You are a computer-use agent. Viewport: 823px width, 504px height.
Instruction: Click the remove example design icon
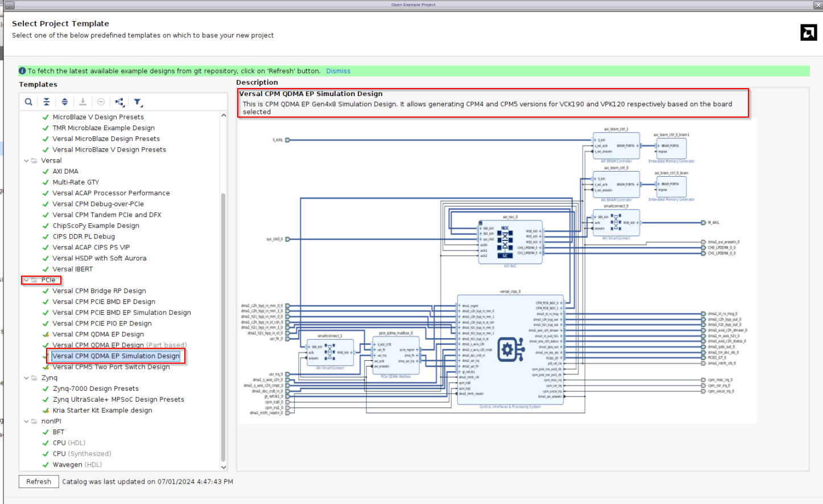click(101, 102)
